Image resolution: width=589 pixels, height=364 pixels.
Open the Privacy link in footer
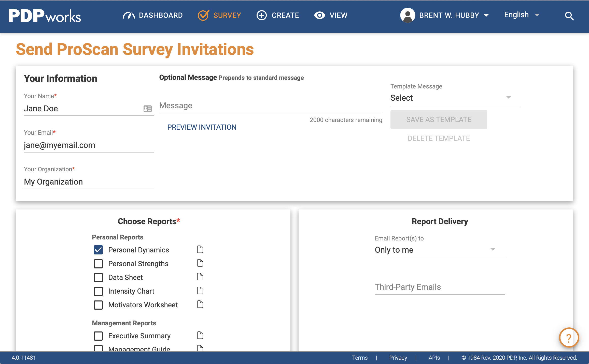point(398,358)
